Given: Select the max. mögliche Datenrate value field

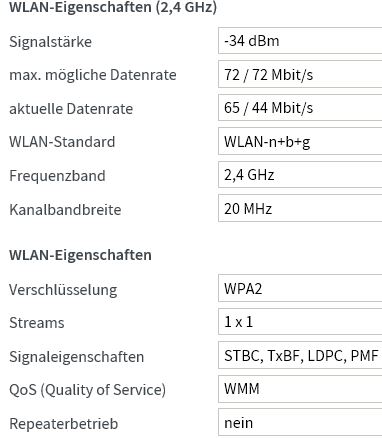Looking at the screenshot, I should (x=300, y=74).
